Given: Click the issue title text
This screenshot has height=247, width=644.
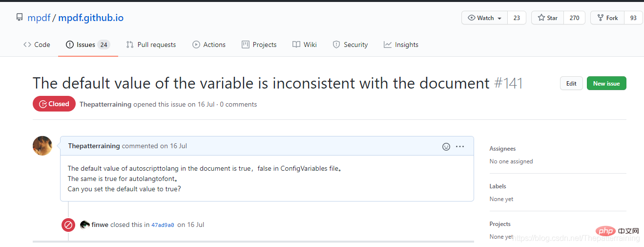Looking at the screenshot, I should pyautogui.click(x=261, y=83).
